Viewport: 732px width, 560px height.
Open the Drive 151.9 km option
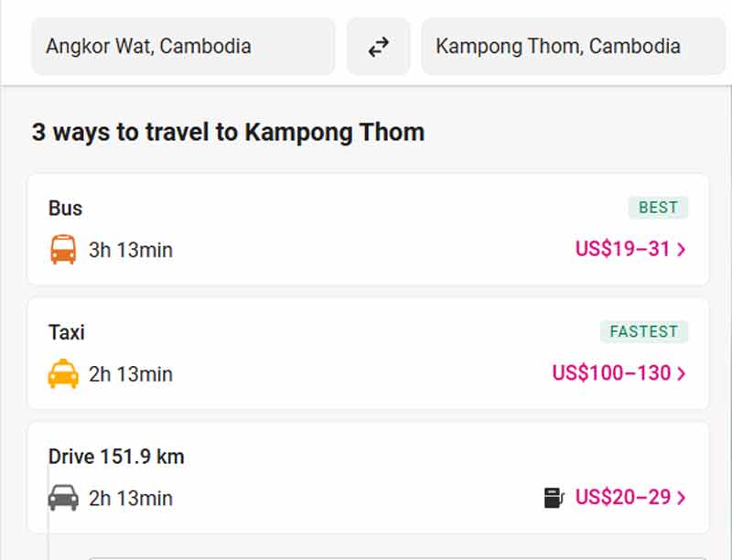pyautogui.click(x=116, y=457)
